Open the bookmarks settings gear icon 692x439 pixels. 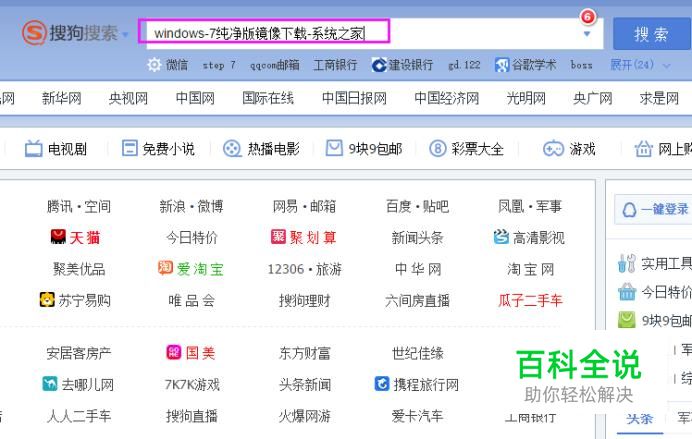154,65
